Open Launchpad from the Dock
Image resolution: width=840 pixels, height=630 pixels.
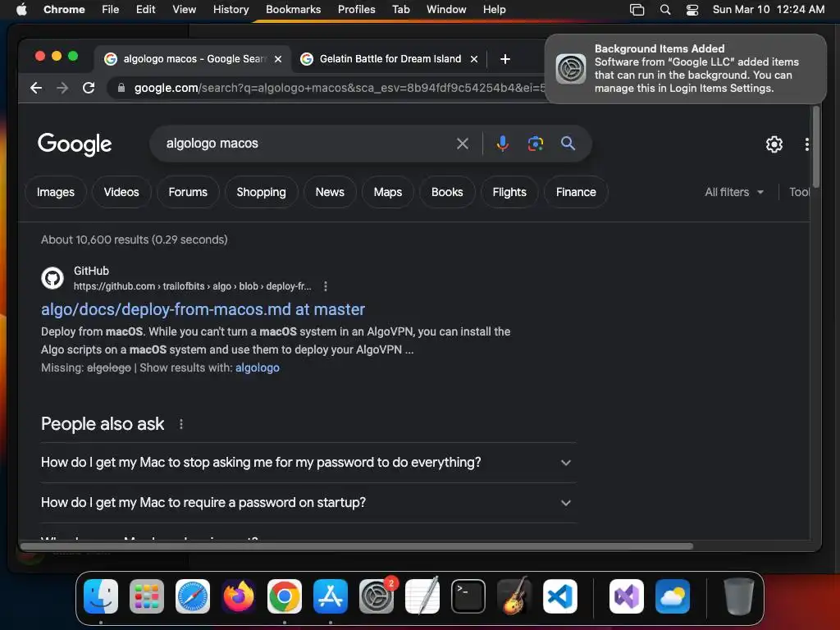click(x=147, y=596)
